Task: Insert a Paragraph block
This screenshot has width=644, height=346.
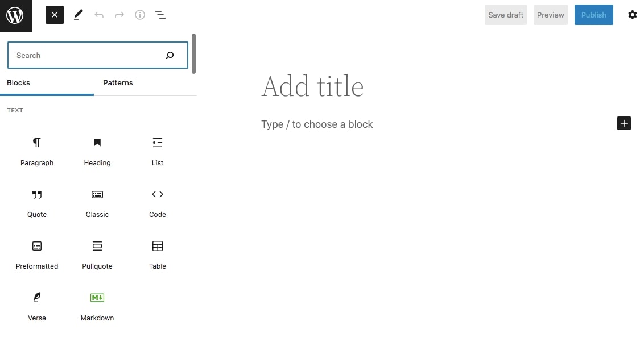Action: (x=37, y=151)
